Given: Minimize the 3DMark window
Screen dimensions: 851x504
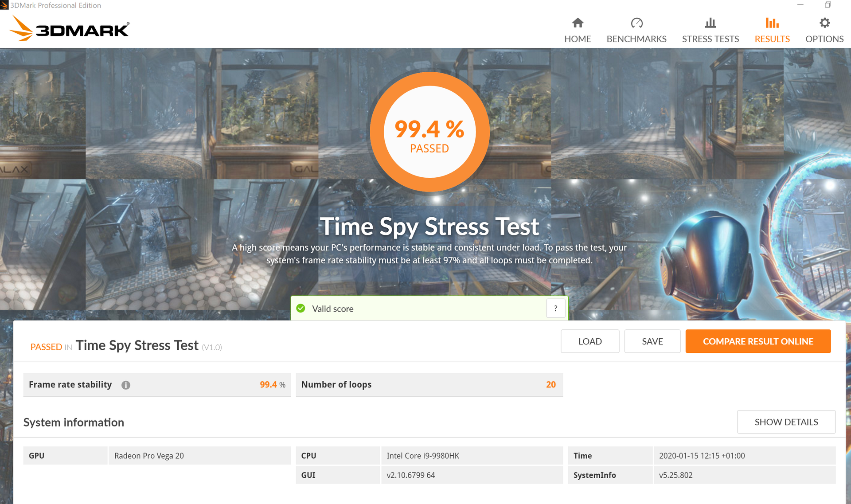Looking at the screenshot, I should click(x=800, y=5).
